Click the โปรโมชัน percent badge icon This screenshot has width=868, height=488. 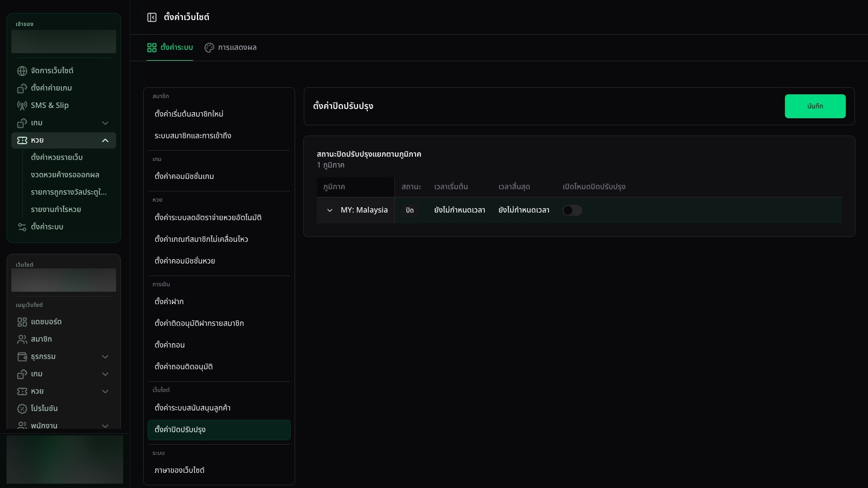click(x=22, y=409)
